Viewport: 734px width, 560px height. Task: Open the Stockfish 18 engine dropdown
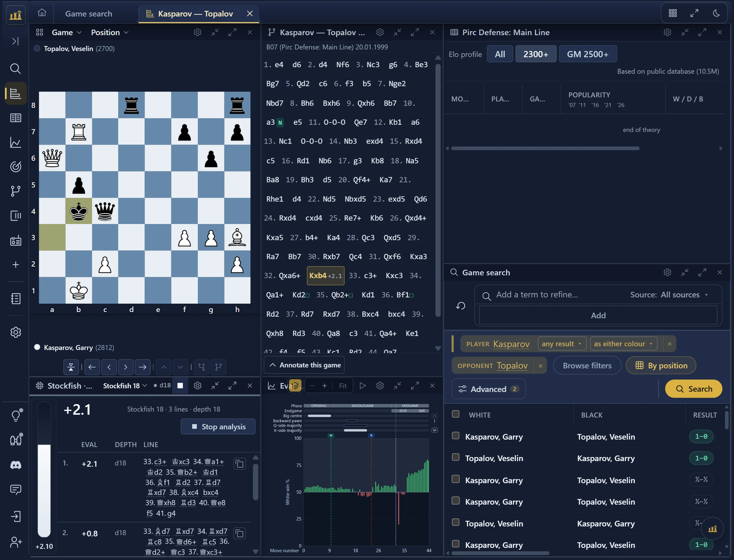(125, 386)
